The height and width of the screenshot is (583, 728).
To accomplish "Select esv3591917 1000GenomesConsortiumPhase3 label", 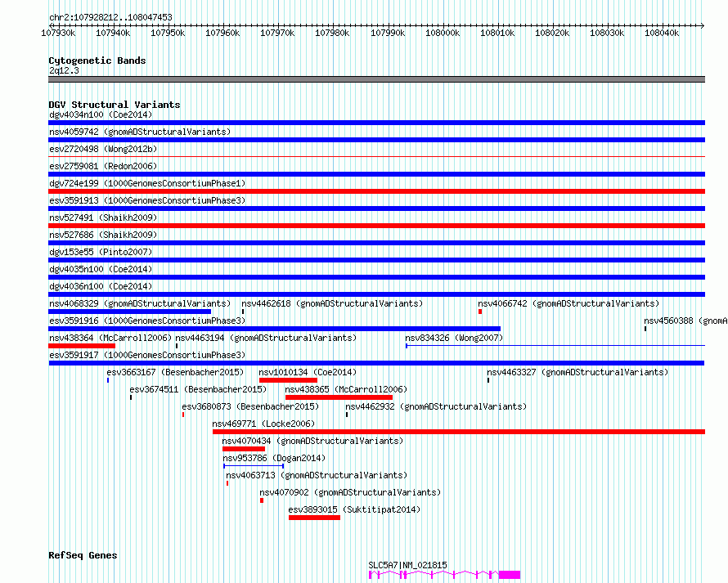I will [147, 355].
